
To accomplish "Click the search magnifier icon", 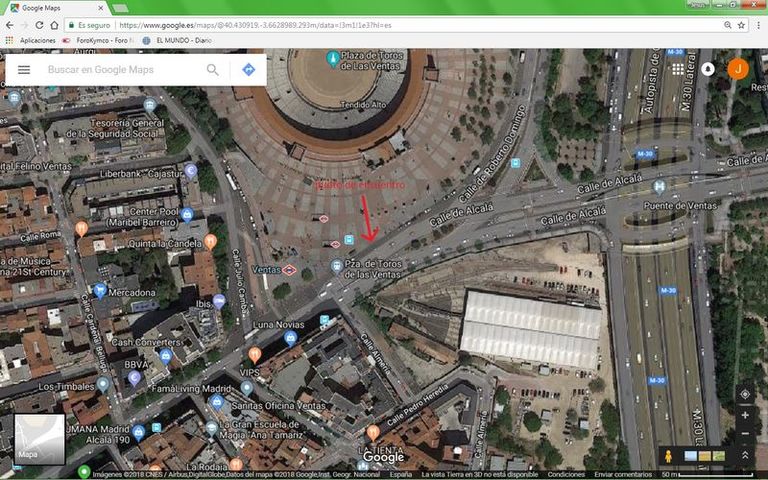I will pos(212,70).
